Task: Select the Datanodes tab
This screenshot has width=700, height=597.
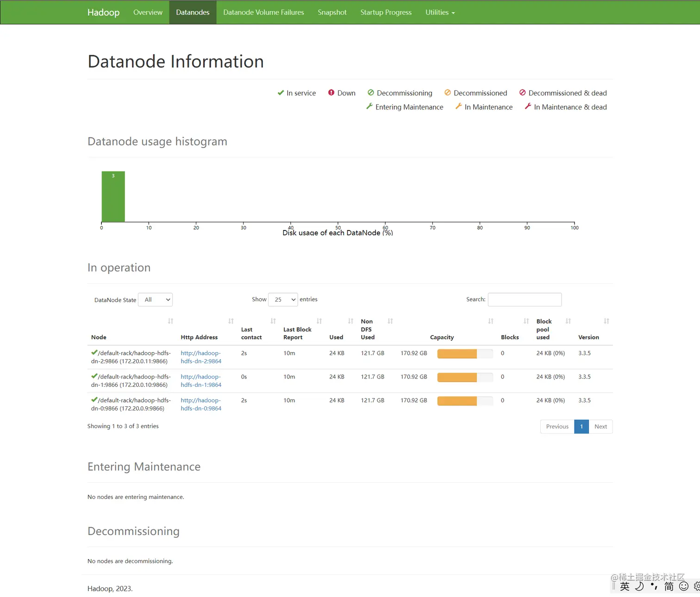Action: (193, 12)
